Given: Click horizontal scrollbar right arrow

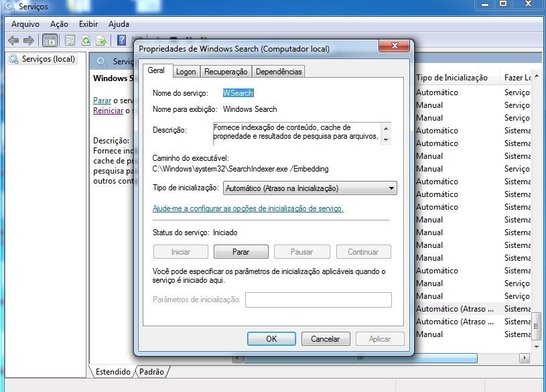Looking at the screenshot, I should 525,358.
